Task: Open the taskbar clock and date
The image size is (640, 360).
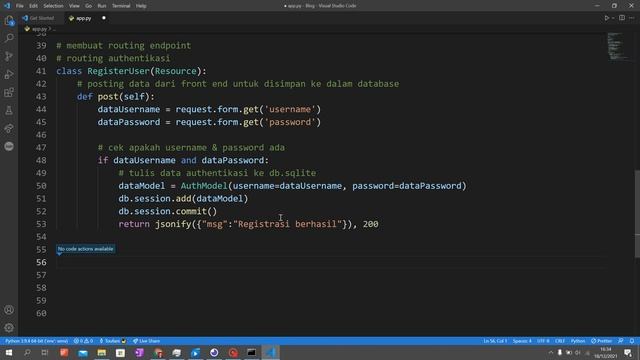Action: [x=606, y=353]
